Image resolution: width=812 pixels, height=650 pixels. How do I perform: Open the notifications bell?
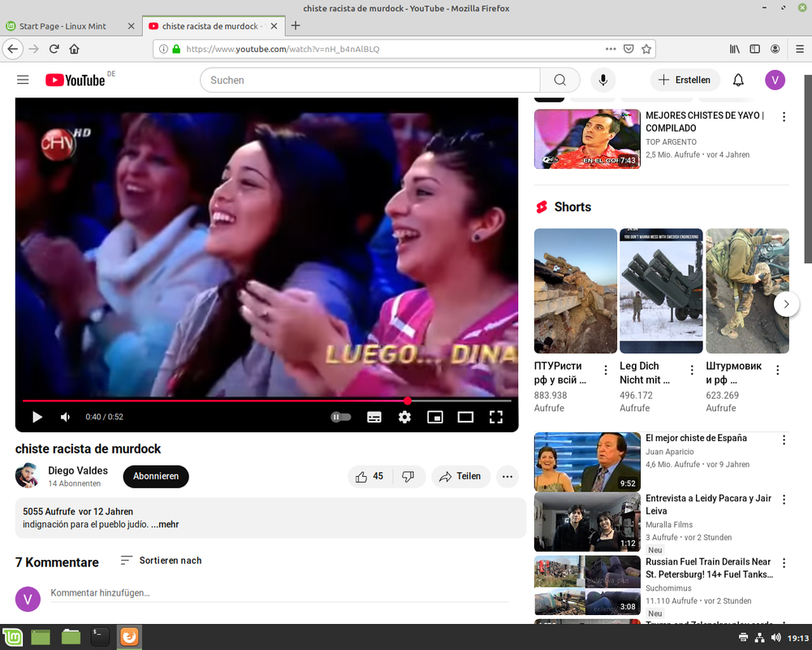(738, 80)
